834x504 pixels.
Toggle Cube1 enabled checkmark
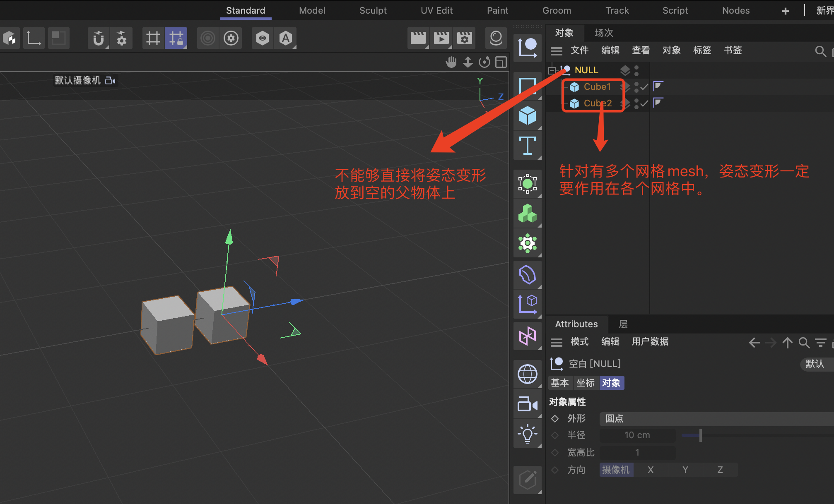click(x=644, y=87)
